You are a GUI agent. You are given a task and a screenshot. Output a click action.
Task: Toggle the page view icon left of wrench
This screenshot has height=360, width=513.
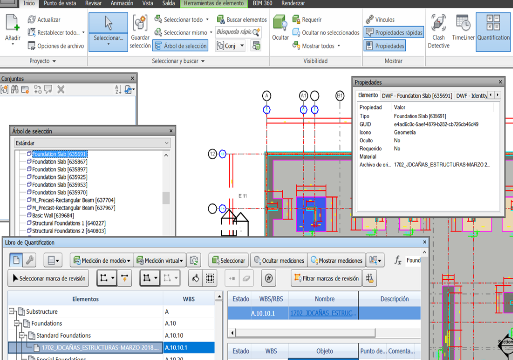tap(16, 260)
